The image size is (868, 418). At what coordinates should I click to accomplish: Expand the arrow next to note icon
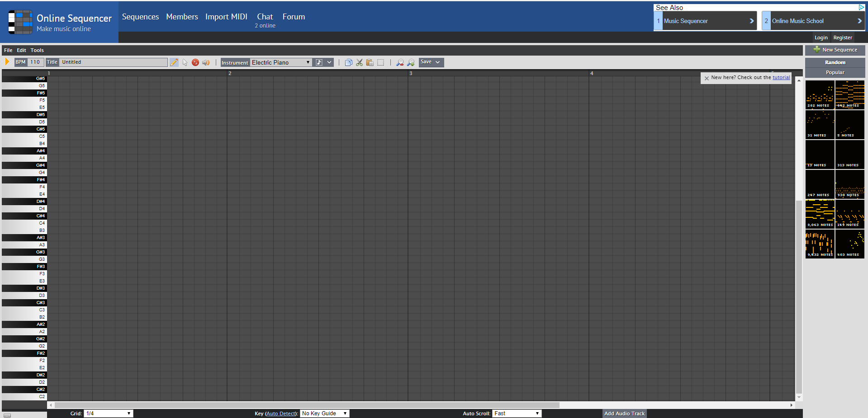[x=329, y=62]
